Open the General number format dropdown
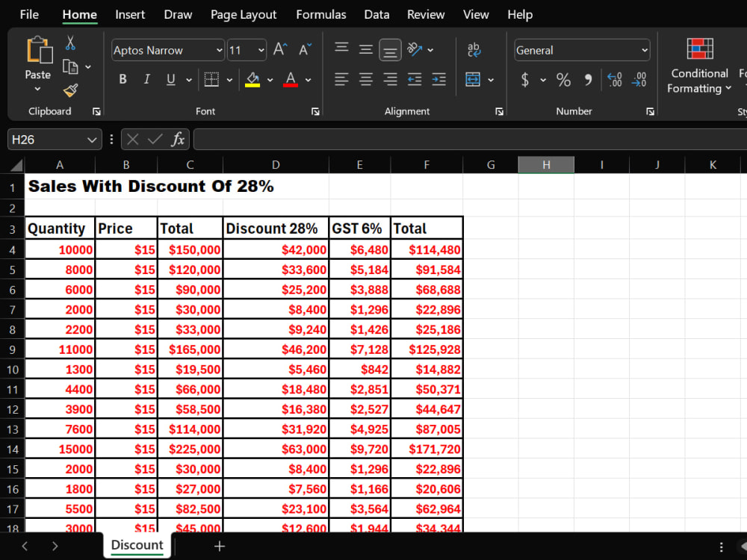Screen dimensions: 747x560 pos(644,50)
